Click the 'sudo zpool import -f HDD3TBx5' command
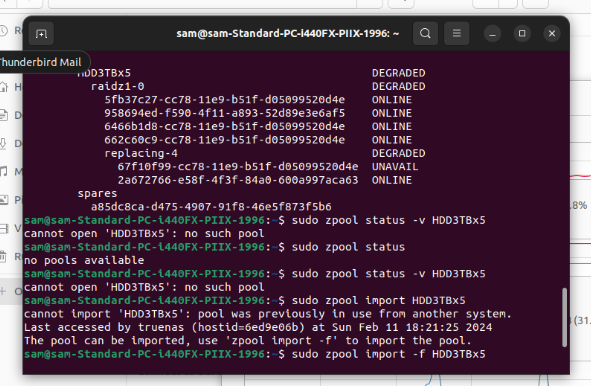591x386 pixels. pyautogui.click(x=389, y=354)
